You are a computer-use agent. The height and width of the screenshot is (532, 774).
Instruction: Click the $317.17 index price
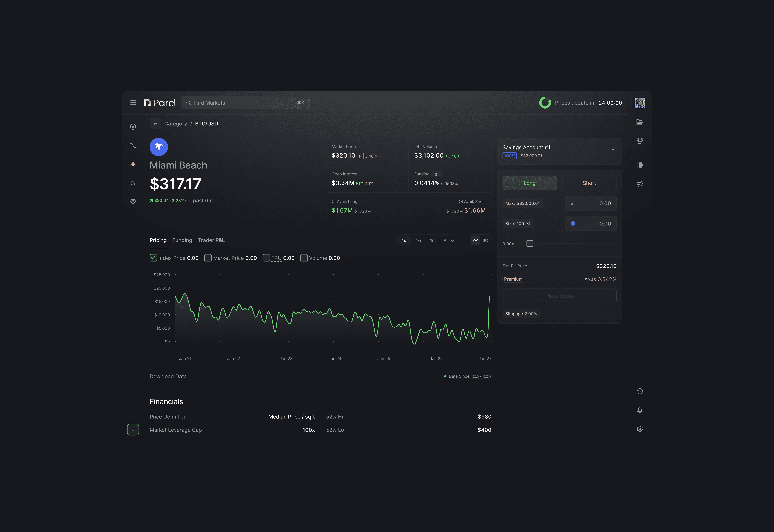point(175,184)
